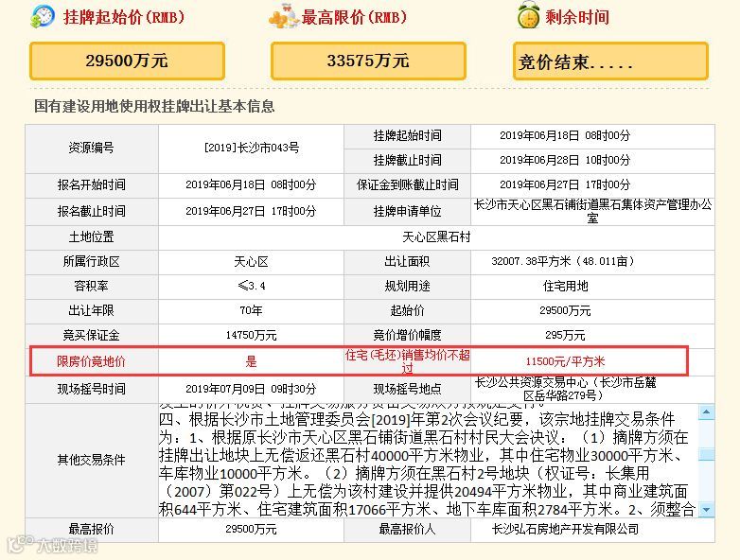The height and width of the screenshot is (560, 740).
Task: Click the 挂牌起始价(RMB) title
Action: pyautogui.click(x=124, y=17)
